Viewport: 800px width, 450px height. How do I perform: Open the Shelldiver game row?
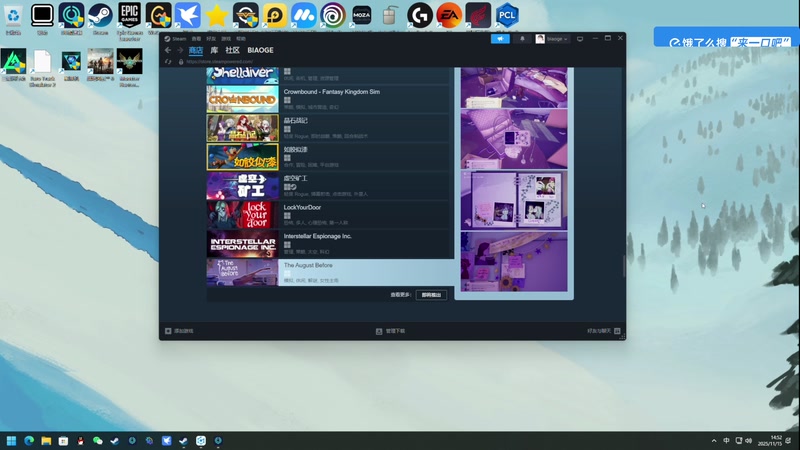(x=329, y=75)
